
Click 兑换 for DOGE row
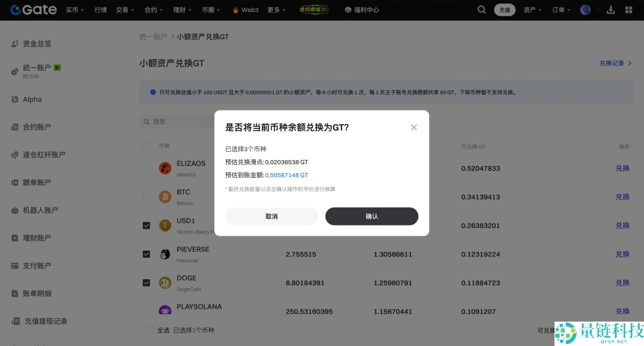[x=622, y=283]
